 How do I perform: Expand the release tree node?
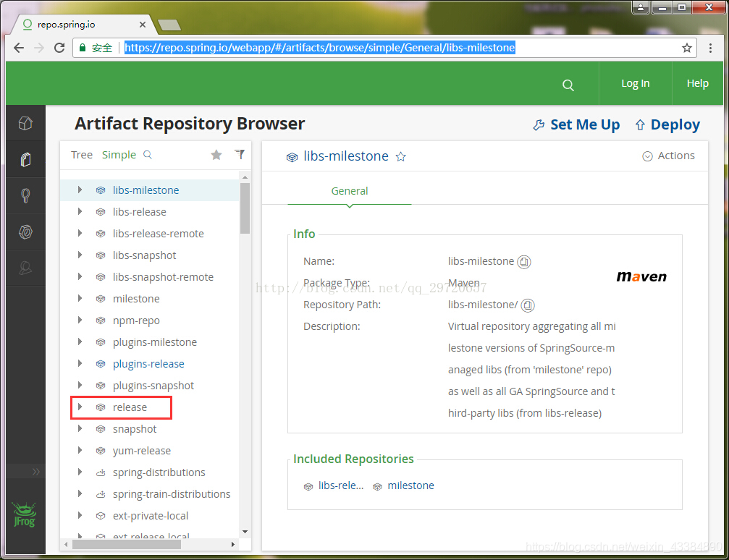click(80, 407)
